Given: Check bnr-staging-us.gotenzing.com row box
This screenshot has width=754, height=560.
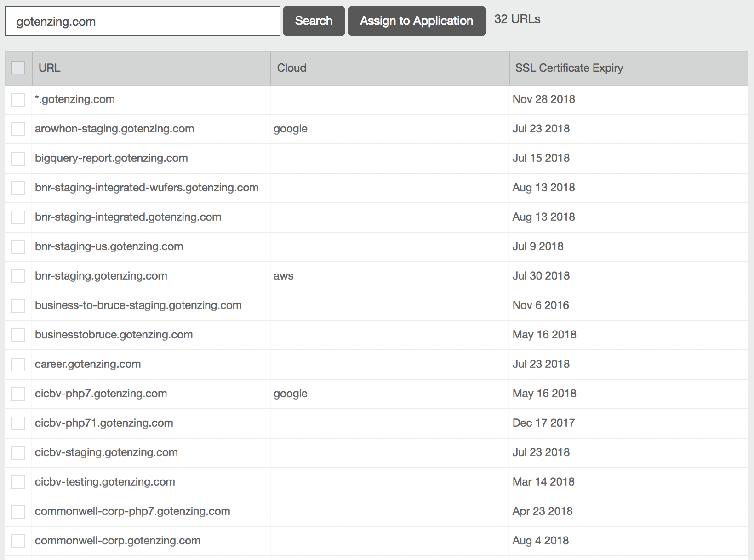Looking at the screenshot, I should pyautogui.click(x=18, y=246).
